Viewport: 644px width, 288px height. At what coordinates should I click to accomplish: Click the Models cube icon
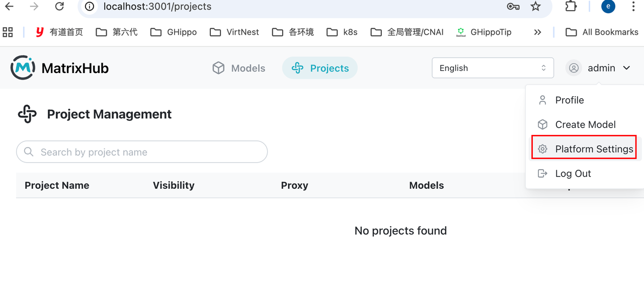click(218, 68)
